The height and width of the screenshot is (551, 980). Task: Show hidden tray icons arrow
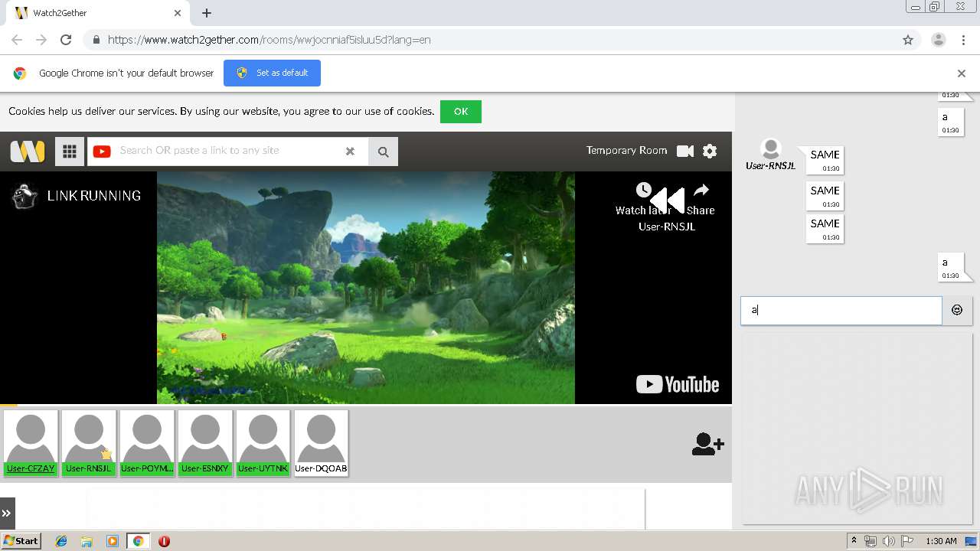tap(854, 541)
